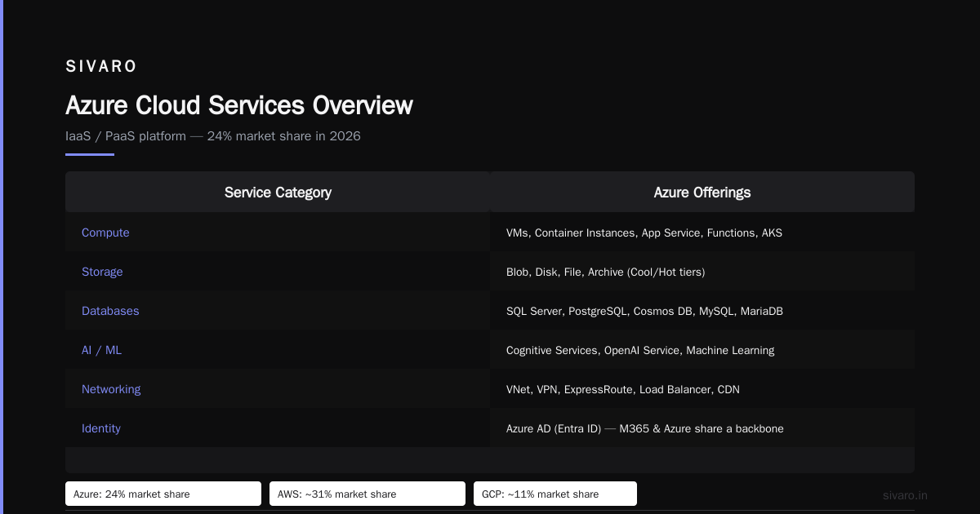Click the Blob, Disk, File, Archive cell
The height and width of the screenshot is (514, 980).
click(702, 272)
